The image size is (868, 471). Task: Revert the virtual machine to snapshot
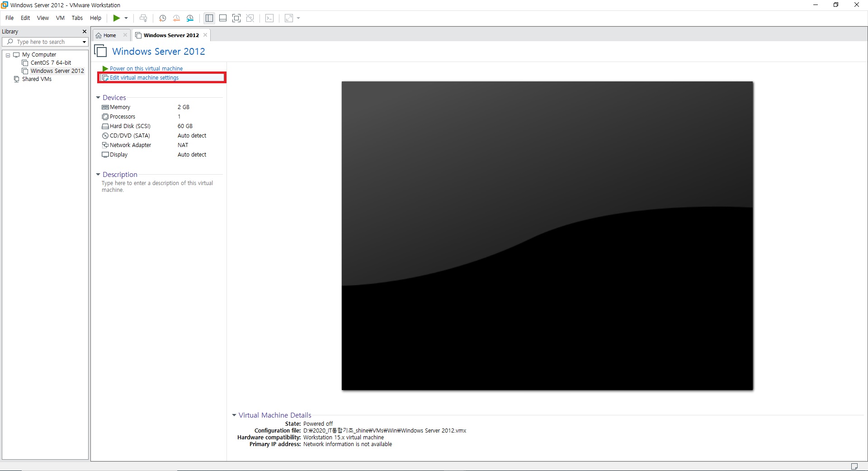click(176, 18)
